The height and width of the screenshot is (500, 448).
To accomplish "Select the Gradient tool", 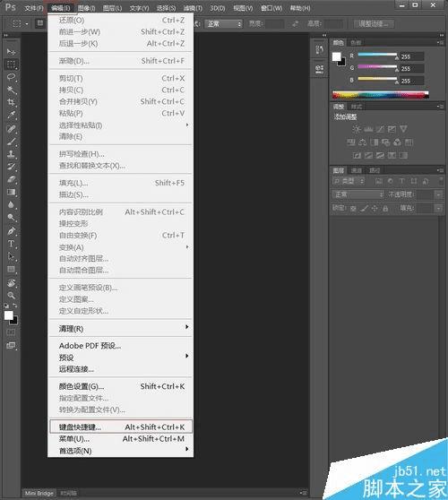I will click(x=11, y=193).
